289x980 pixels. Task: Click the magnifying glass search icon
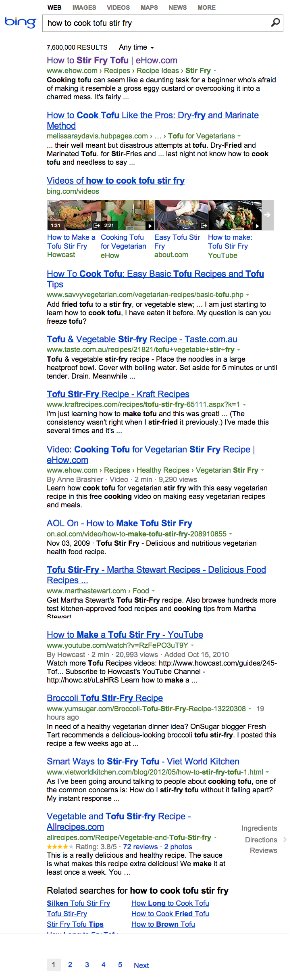tap(275, 23)
